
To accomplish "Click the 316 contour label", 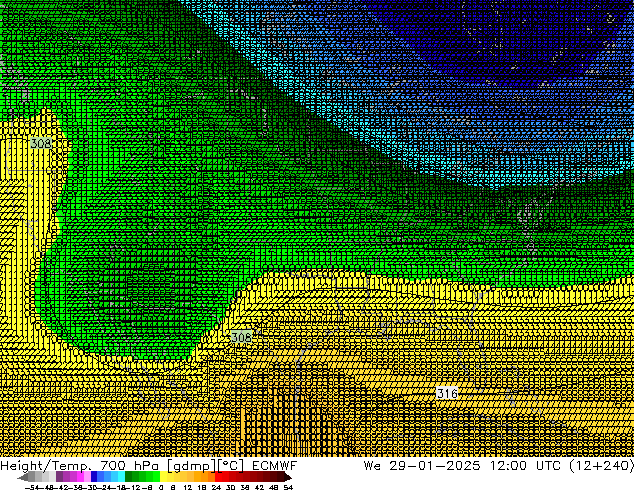I will pos(447,393).
